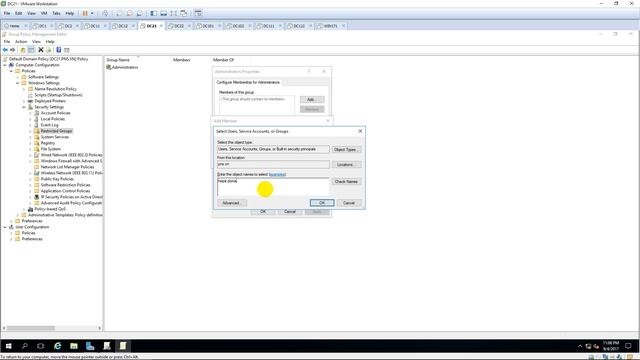The height and width of the screenshot is (360, 640).
Task: Select the Administrators group row
Action: click(122, 67)
